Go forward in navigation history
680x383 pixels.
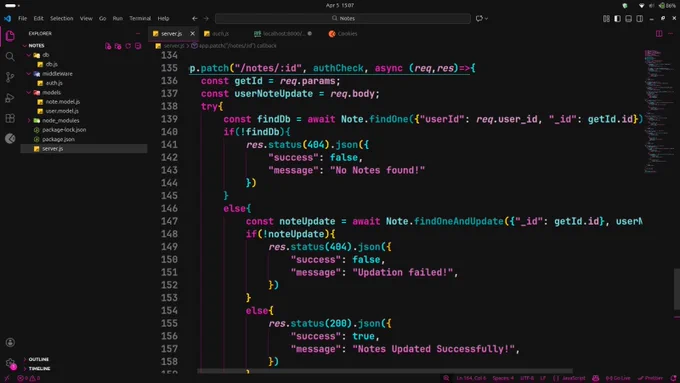click(x=206, y=19)
